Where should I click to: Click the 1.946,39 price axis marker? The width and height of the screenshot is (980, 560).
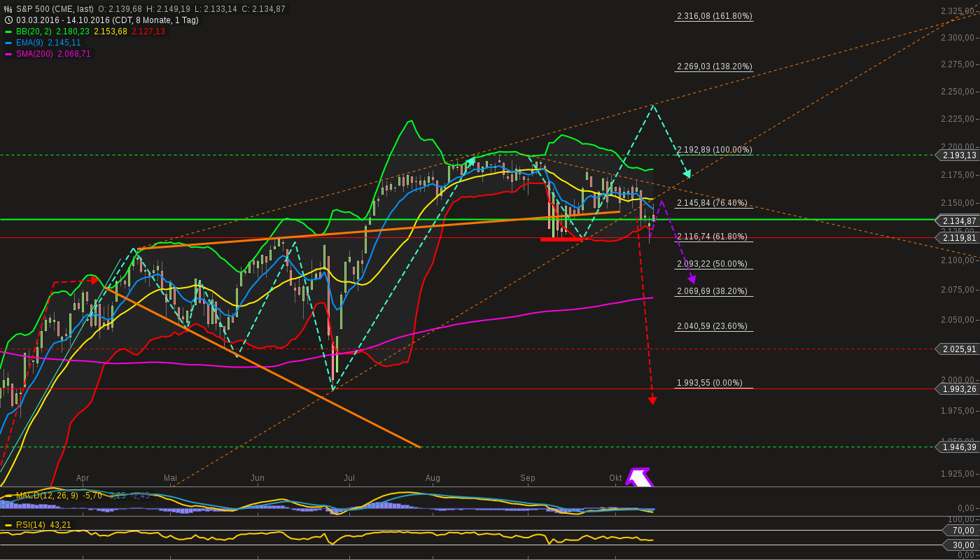click(958, 447)
